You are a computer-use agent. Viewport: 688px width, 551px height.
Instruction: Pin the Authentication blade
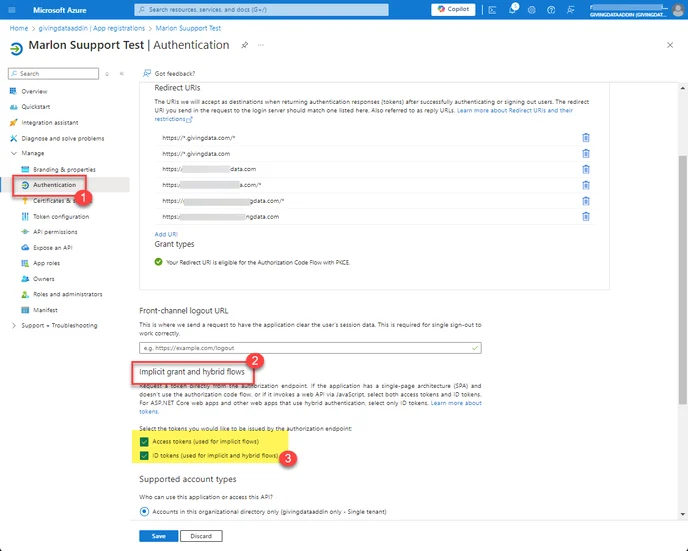coord(244,45)
